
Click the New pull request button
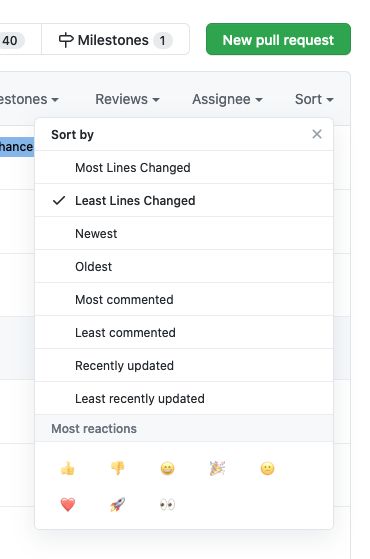pyautogui.click(x=278, y=39)
